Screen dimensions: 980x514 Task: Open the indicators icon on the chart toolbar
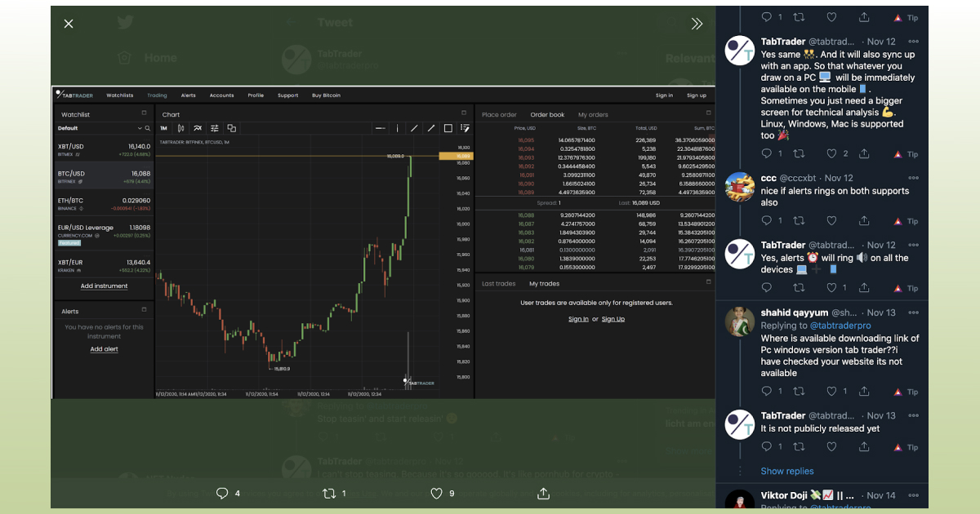pos(198,128)
